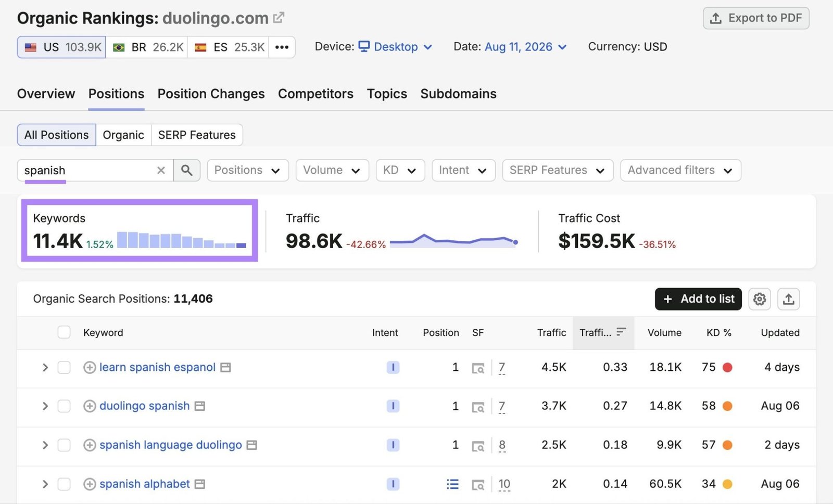Viewport: 833px width, 504px height.
Task: Open table settings gear icon
Action: (x=760, y=299)
